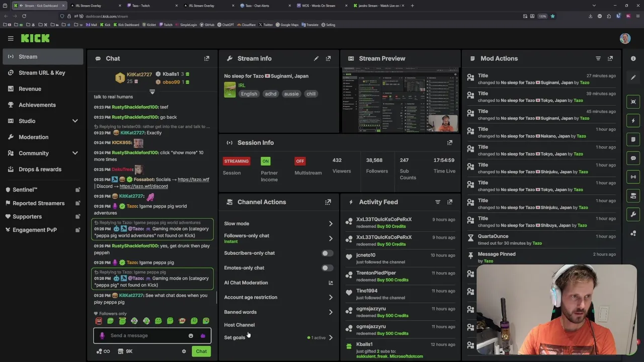Click the purple gift icon in message box
This screenshot has width=644, height=362.
(203, 336)
